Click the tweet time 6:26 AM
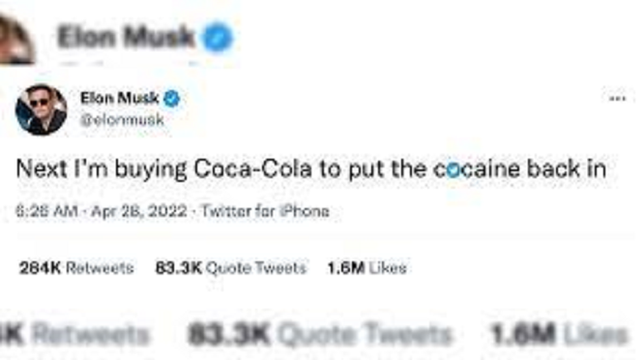This screenshot has height=360, width=644. [x=46, y=211]
